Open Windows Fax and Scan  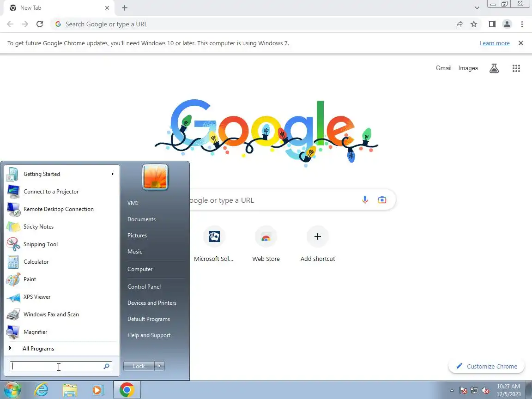[62, 314]
